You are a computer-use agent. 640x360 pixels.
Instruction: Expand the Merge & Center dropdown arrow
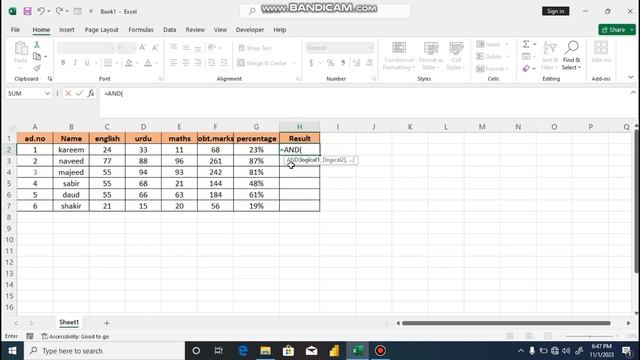tap(294, 63)
